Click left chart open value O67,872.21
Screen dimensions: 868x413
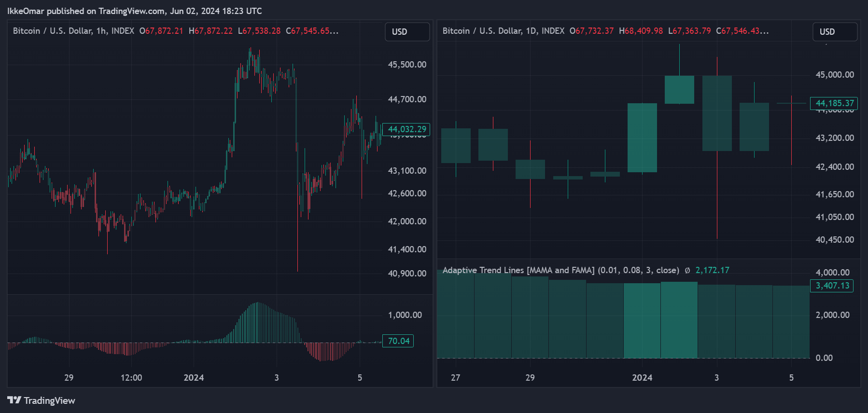point(161,31)
